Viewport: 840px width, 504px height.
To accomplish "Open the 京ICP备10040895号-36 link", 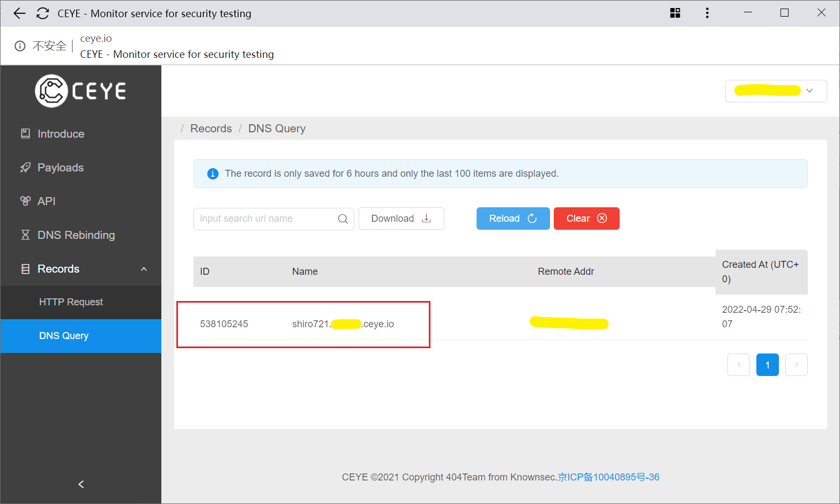I will [x=608, y=477].
